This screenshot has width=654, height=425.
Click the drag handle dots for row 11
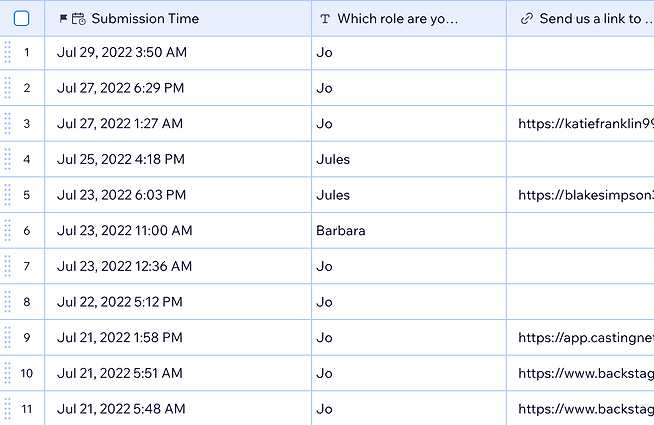[8, 409]
